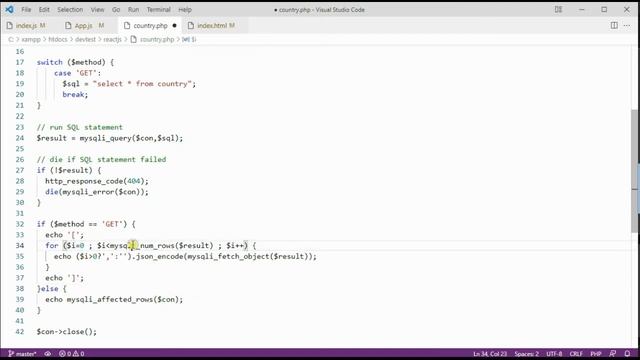Click Ln 34, Col 23 in status bar

[x=490, y=353]
